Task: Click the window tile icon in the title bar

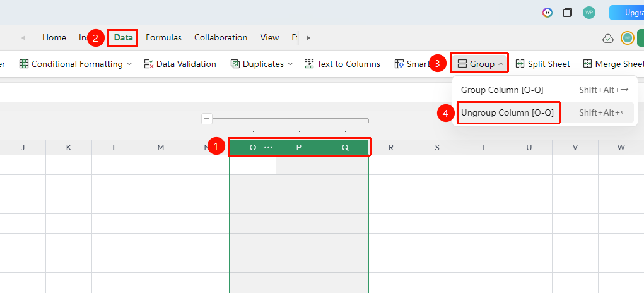Action: point(568,13)
